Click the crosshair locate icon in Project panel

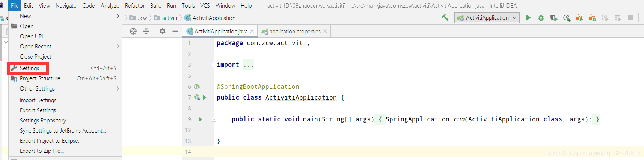133,31
